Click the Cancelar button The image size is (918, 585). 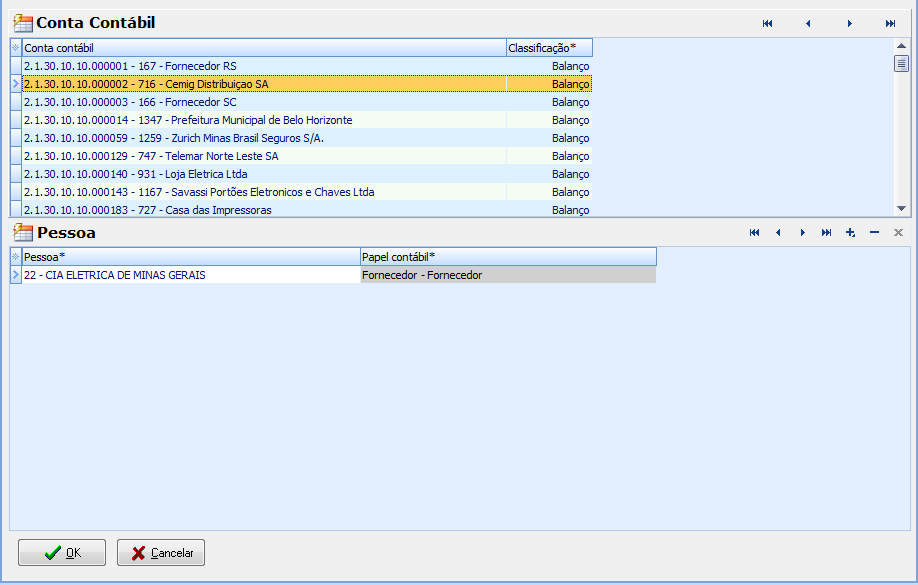click(161, 552)
